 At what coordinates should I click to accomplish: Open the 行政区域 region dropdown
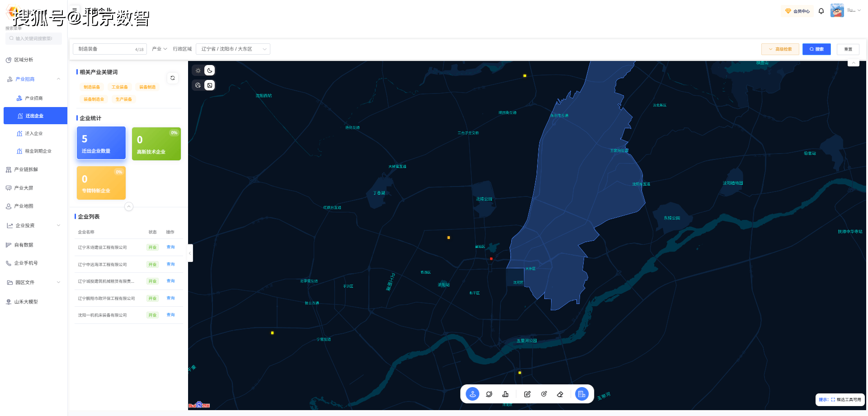pyautogui.click(x=233, y=49)
